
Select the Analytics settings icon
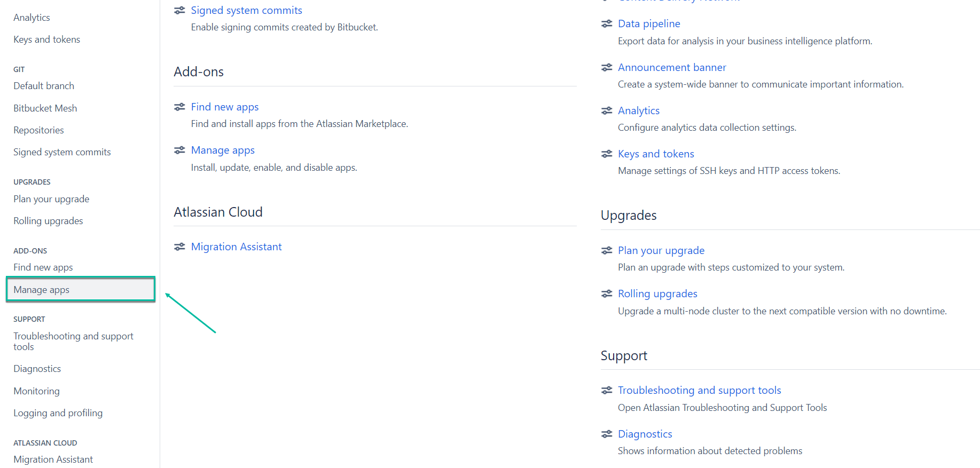607,110
